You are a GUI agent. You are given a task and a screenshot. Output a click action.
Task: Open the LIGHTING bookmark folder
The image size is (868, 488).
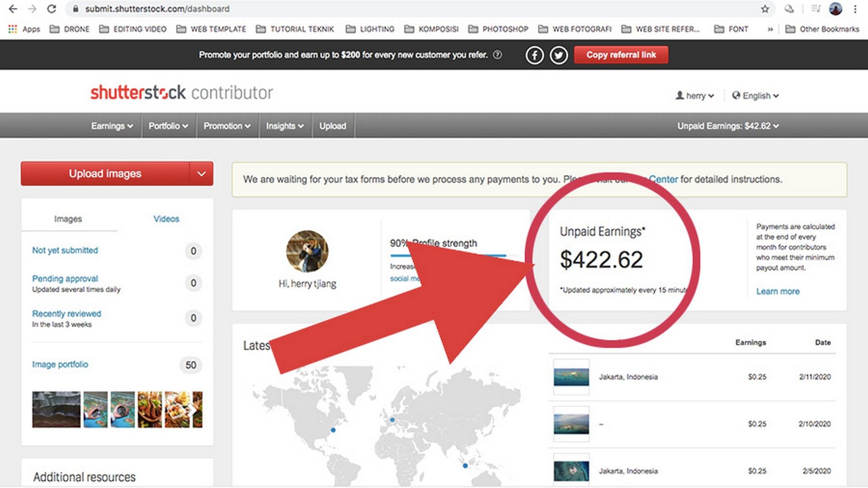point(370,29)
